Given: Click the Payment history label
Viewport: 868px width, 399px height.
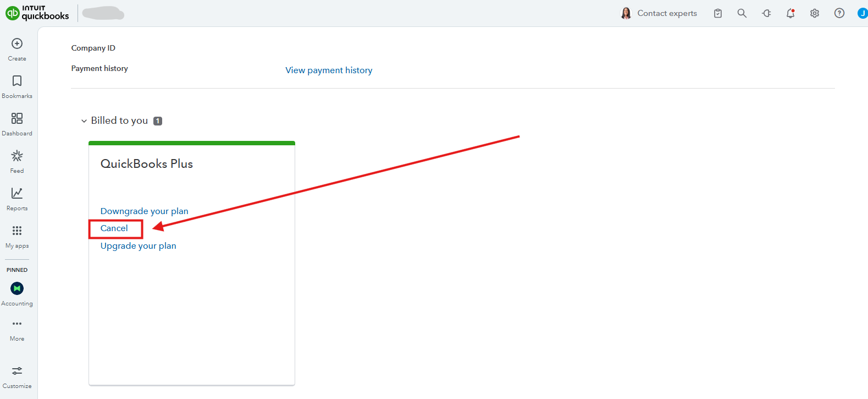Looking at the screenshot, I should 99,69.
